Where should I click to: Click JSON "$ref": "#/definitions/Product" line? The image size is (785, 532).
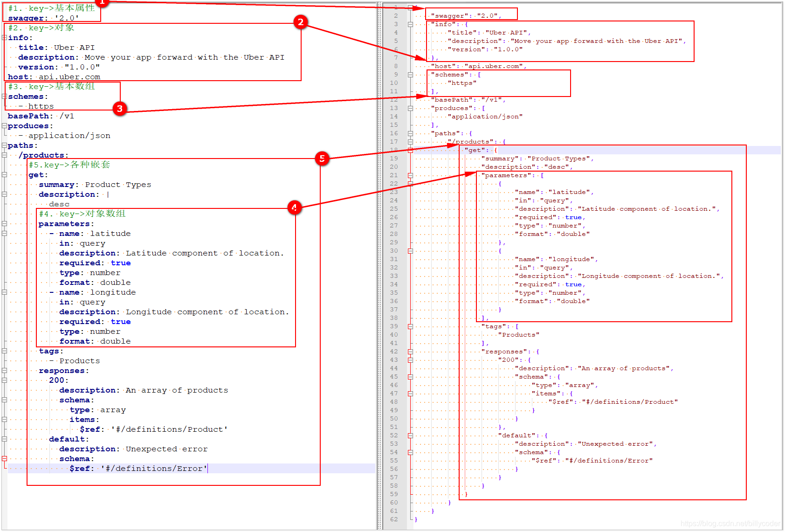613,402
